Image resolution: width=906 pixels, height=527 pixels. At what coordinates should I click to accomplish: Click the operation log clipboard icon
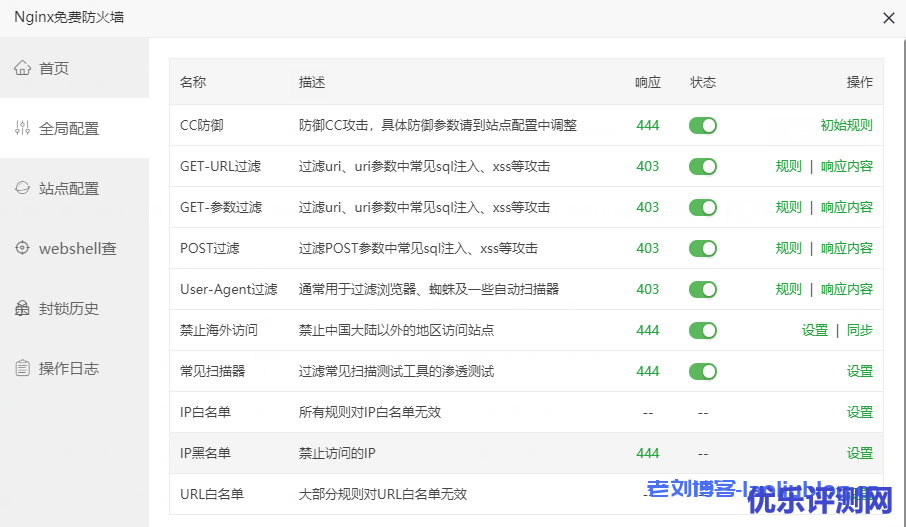22,368
